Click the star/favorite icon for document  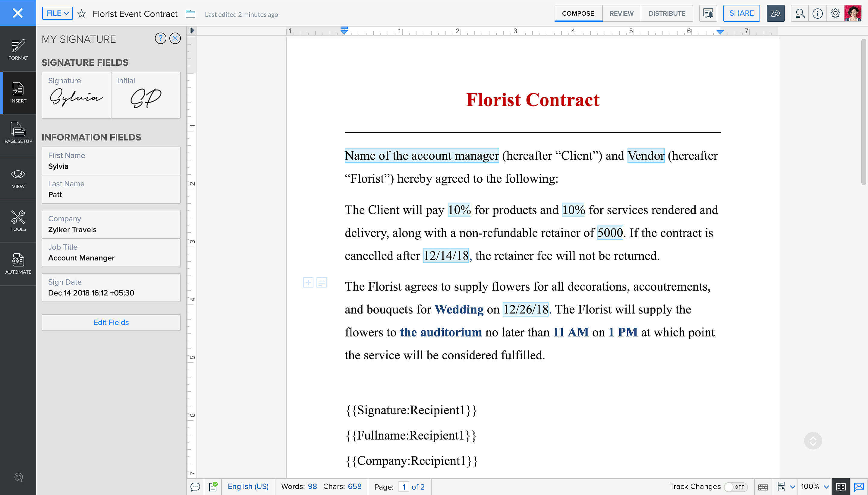82,14
